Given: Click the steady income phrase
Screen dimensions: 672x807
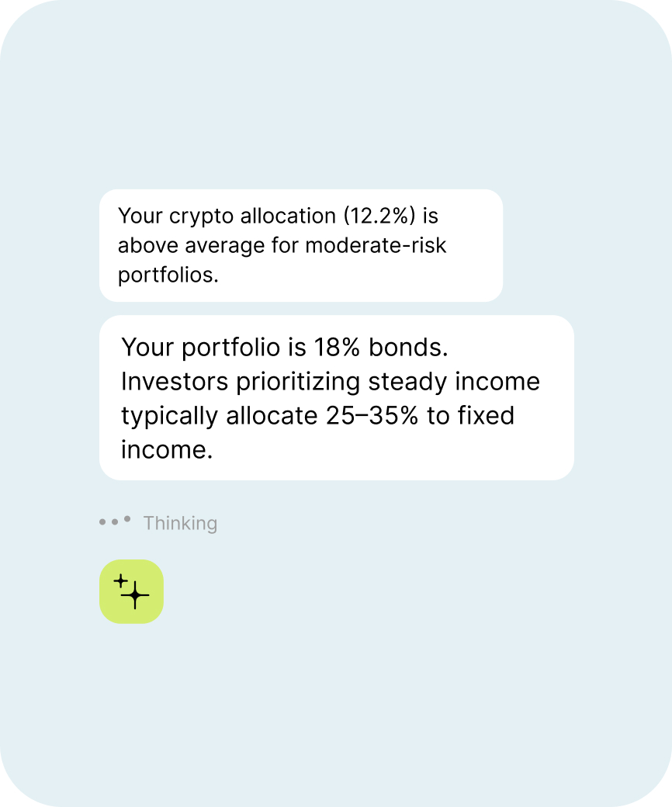Looking at the screenshot, I should [x=455, y=382].
